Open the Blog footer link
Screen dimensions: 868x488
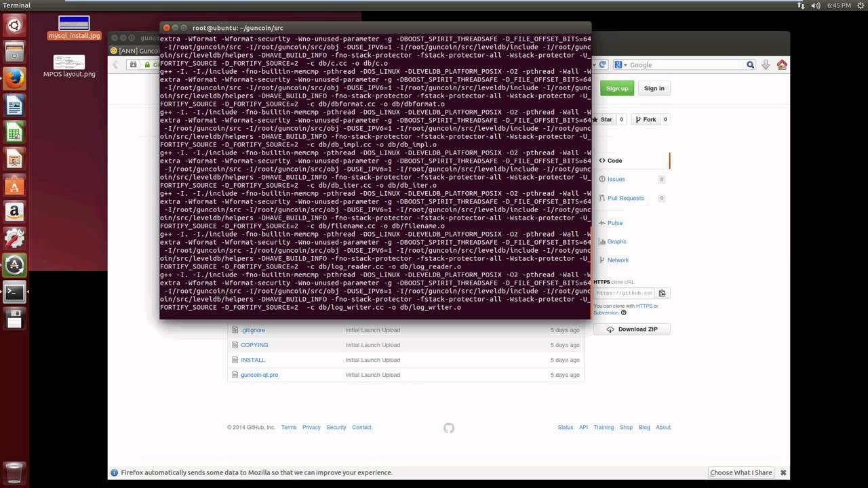pyautogui.click(x=644, y=427)
